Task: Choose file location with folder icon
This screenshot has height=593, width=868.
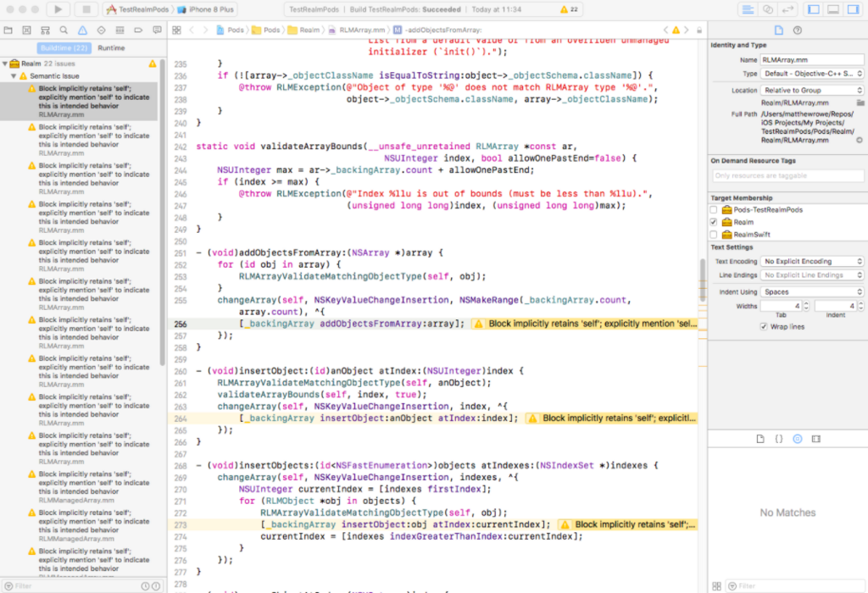Action: tap(860, 103)
